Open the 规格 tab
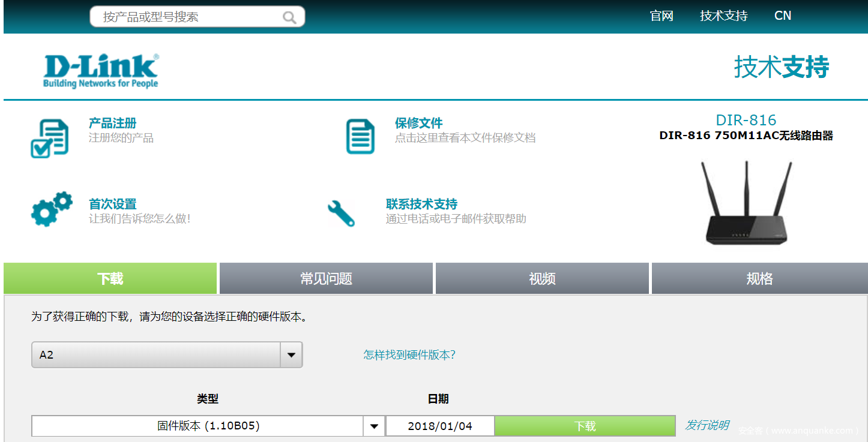 point(759,279)
